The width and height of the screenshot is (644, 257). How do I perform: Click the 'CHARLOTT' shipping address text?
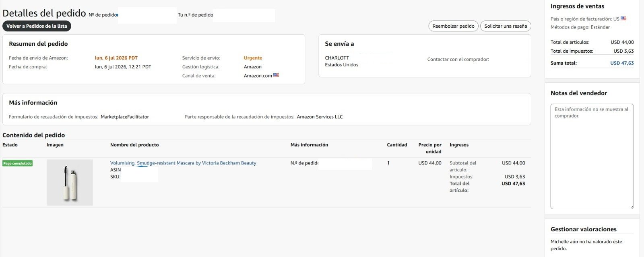337,58
